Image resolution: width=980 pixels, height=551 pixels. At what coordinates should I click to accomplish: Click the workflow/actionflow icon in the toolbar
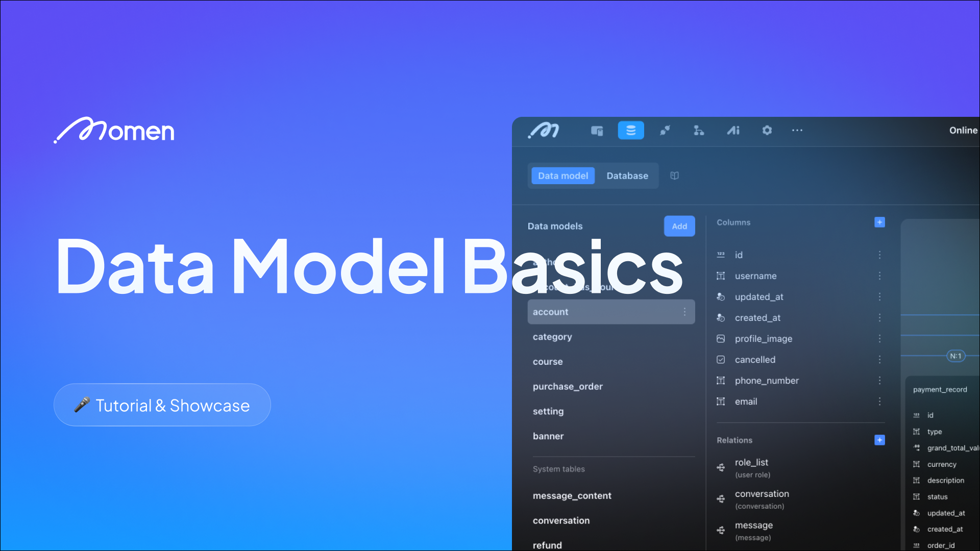click(x=699, y=131)
